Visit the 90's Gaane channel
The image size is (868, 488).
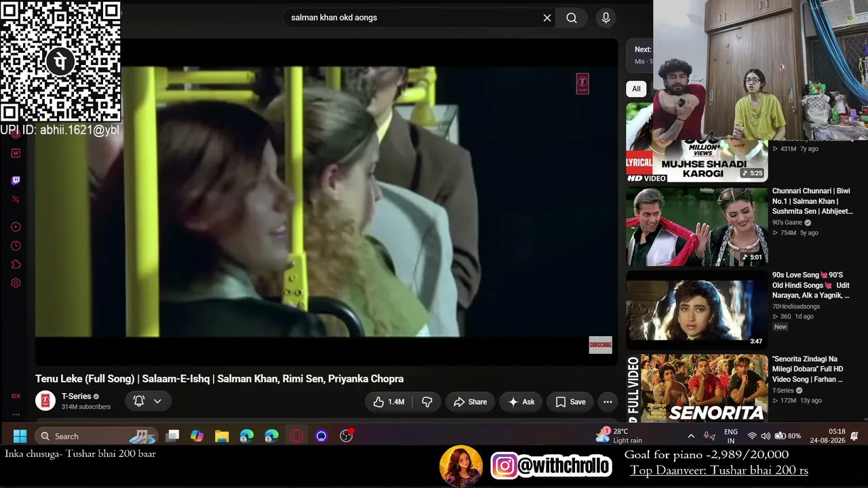787,222
